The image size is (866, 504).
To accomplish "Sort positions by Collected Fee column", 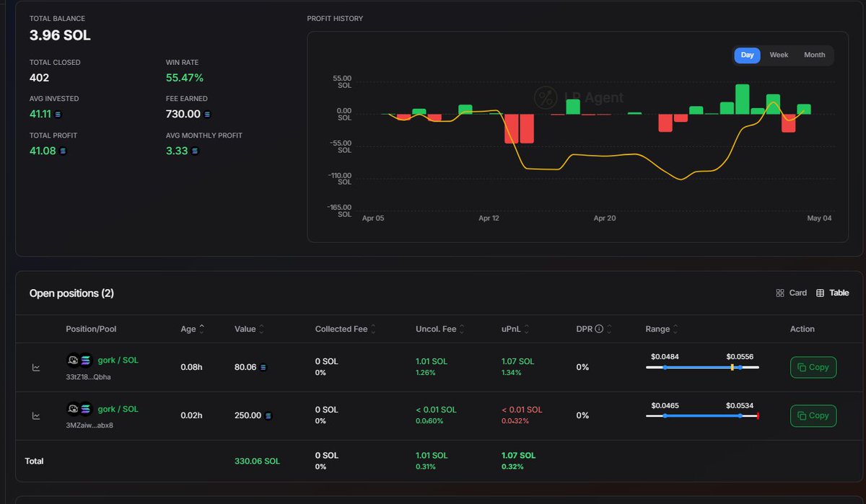I will 346,329.
